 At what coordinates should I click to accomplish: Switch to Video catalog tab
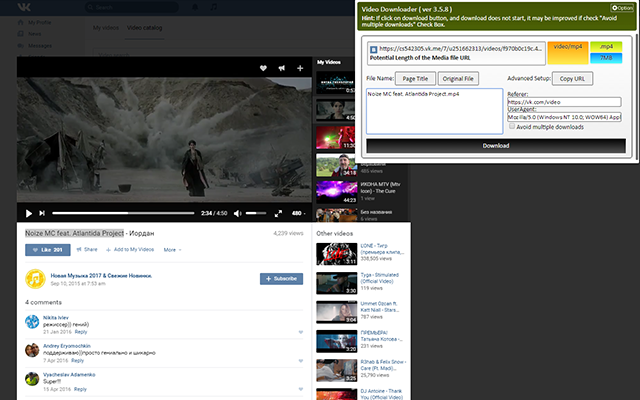144,28
